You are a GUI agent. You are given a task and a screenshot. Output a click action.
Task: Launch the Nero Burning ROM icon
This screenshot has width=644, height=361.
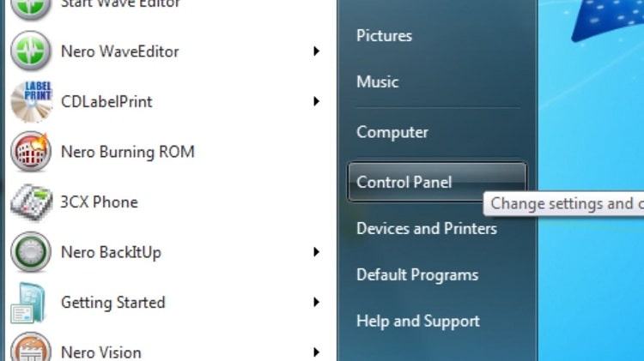tap(31, 152)
